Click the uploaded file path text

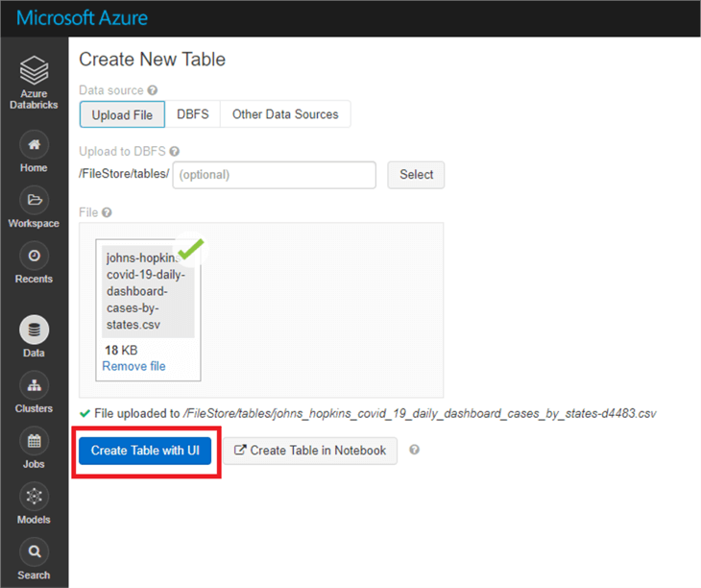click(x=420, y=413)
